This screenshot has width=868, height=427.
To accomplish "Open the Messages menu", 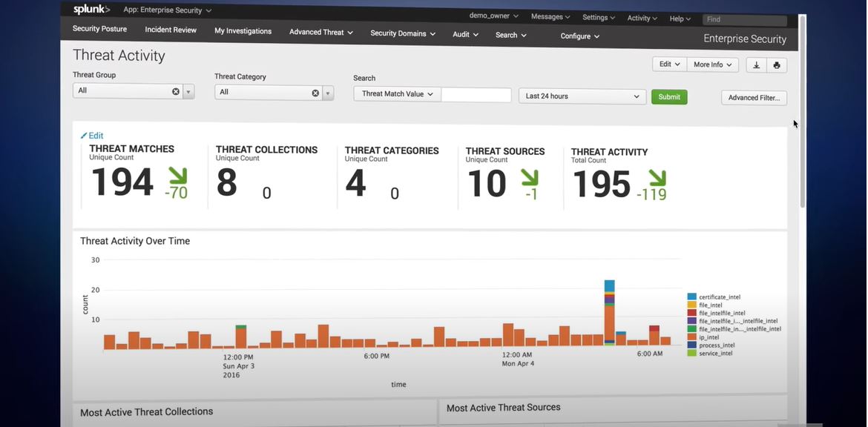I will click(550, 17).
